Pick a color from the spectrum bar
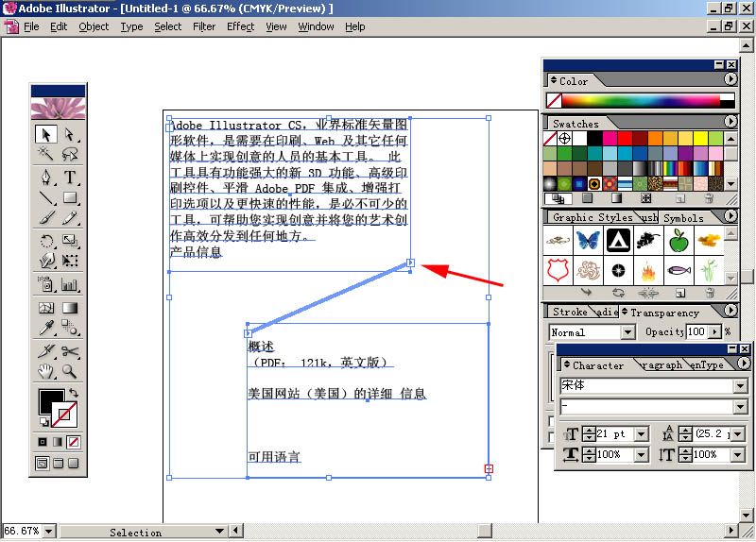 pos(641,100)
